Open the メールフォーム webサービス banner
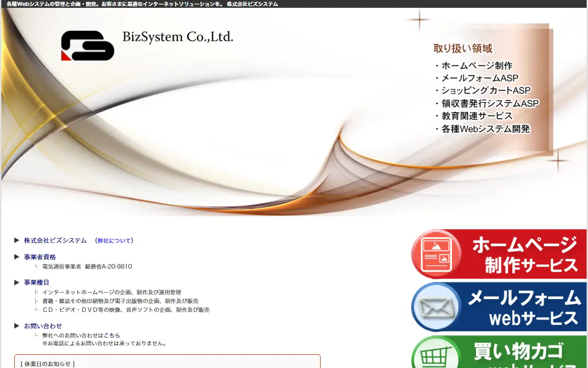 [499, 307]
